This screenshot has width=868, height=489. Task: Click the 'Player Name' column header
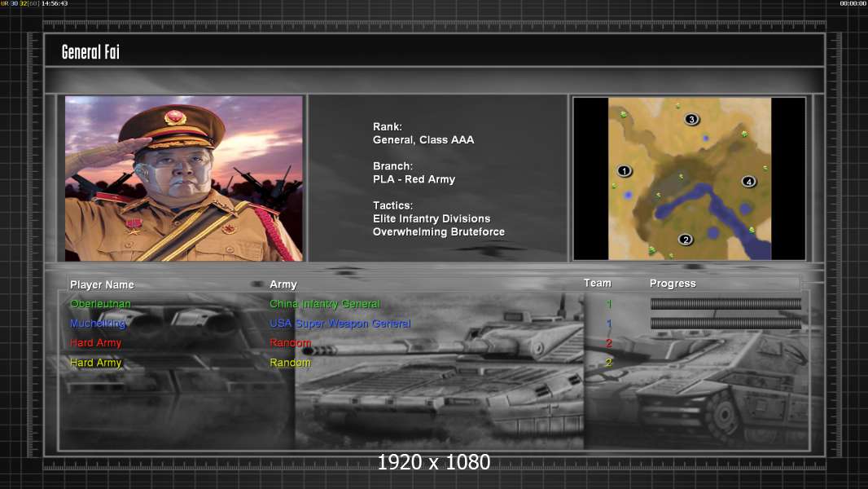[x=102, y=284]
